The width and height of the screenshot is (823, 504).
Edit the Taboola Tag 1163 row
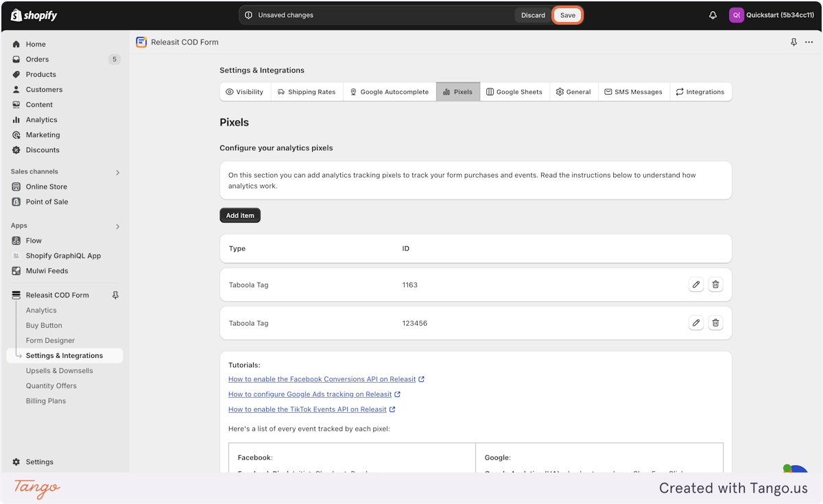(x=696, y=285)
